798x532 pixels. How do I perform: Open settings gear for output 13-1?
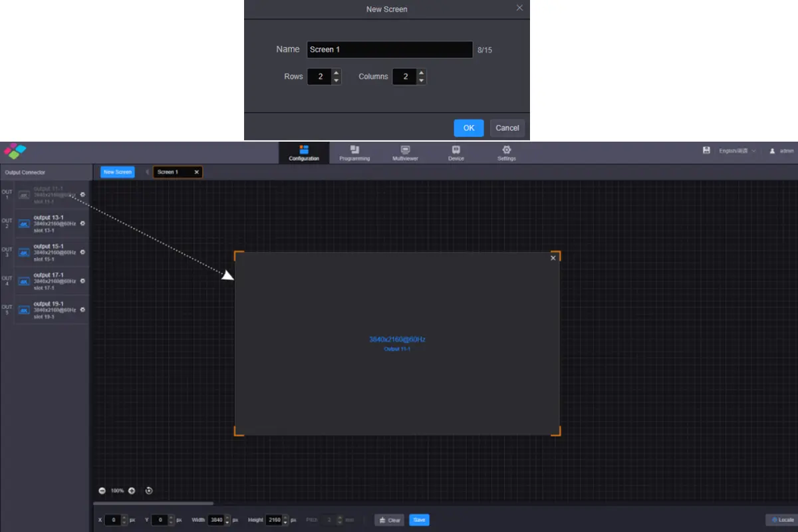click(x=82, y=223)
